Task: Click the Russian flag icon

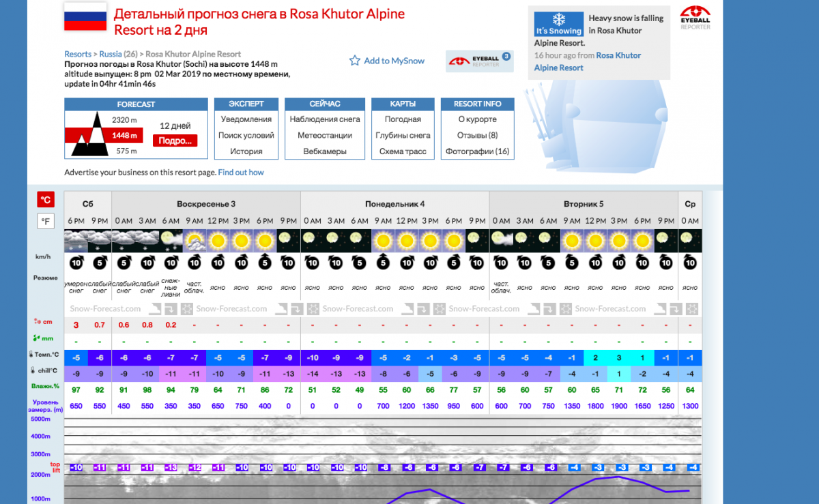Action: click(85, 16)
